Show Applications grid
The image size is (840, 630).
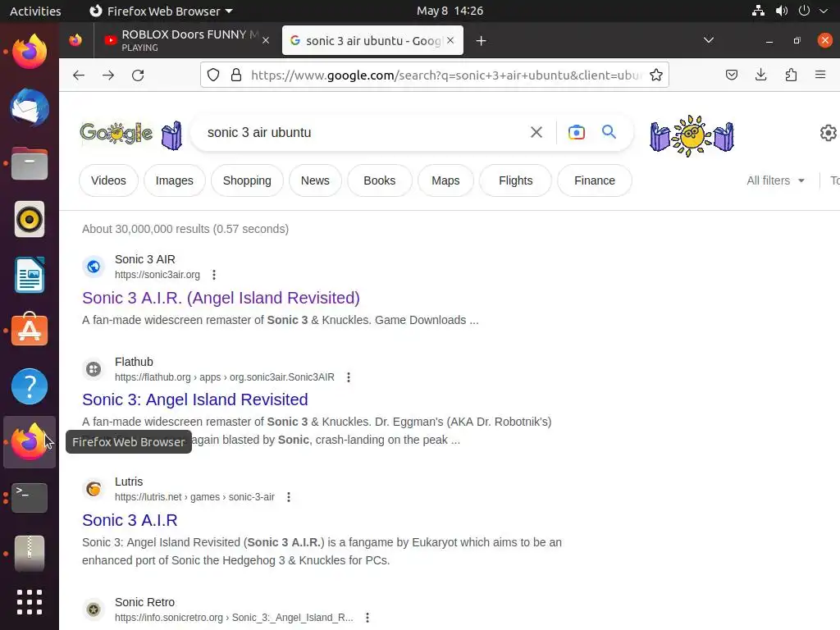tap(30, 602)
